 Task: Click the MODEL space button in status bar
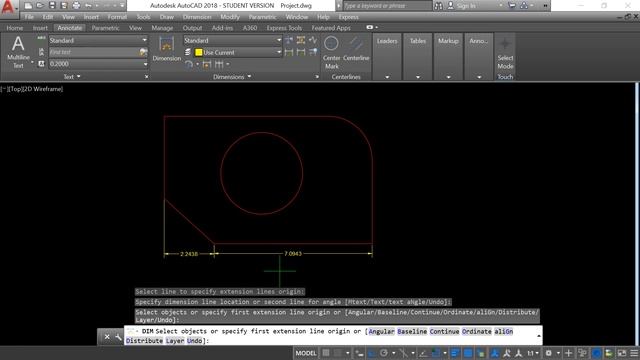pyautogui.click(x=306, y=353)
